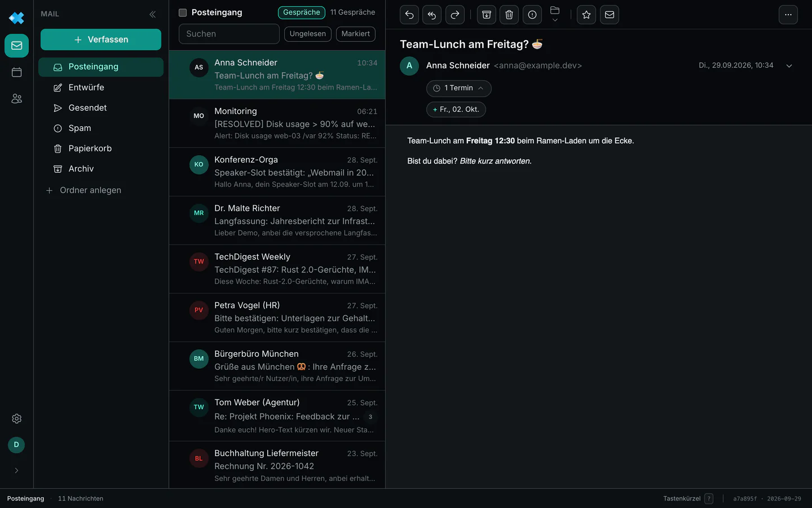Expand the left rail with bottom chevron
Image resolution: width=812 pixels, height=508 pixels.
(16, 471)
